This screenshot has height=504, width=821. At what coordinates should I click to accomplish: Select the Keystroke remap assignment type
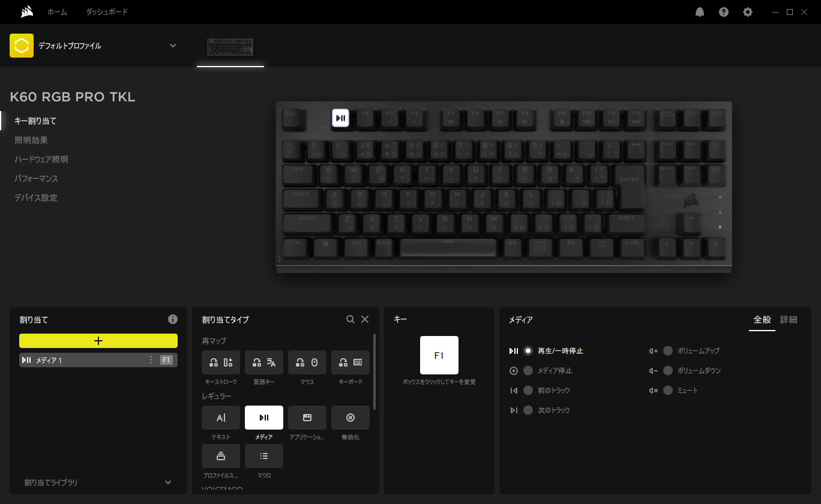click(x=220, y=362)
